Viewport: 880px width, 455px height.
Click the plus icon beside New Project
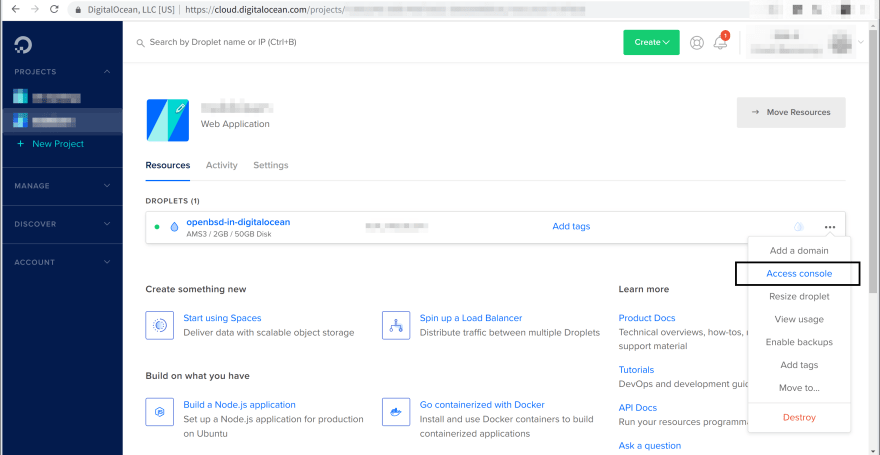coord(21,144)
